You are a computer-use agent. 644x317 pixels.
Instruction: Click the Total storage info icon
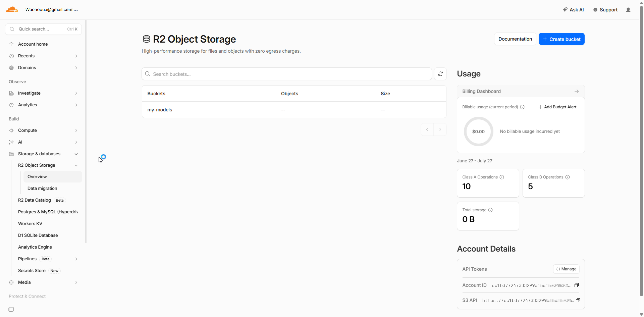click(x=490, y=210)
